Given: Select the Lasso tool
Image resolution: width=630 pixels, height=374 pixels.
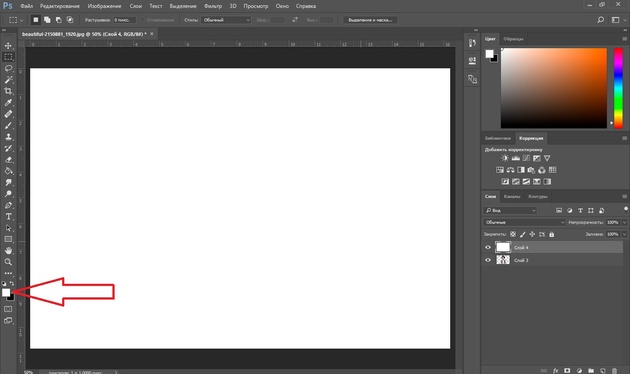Looking at the screenshot, I should point(8,68).
